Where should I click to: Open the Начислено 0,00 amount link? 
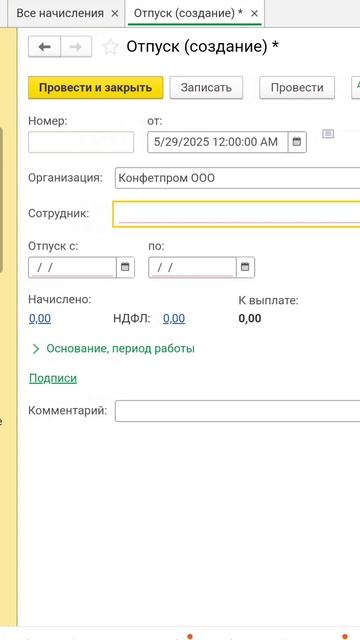40,318
